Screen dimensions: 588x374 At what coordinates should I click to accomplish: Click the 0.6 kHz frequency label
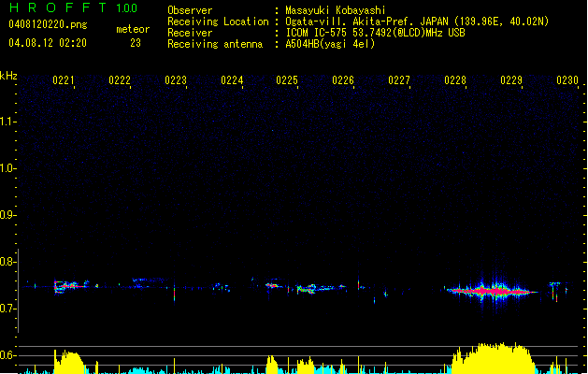tap(7, 355)
